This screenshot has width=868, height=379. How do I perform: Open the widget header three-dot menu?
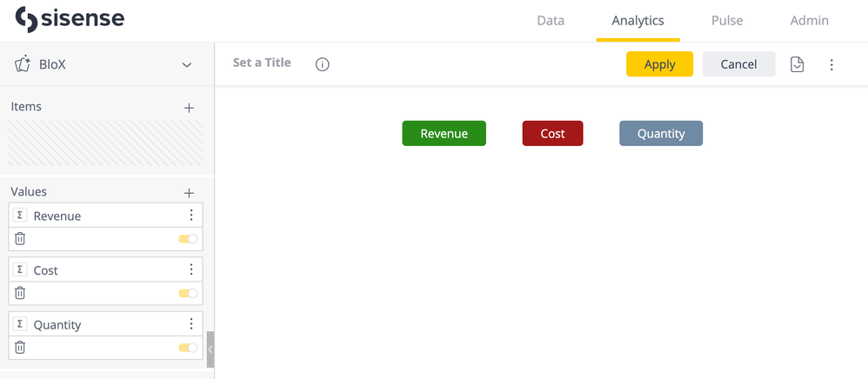831,64
